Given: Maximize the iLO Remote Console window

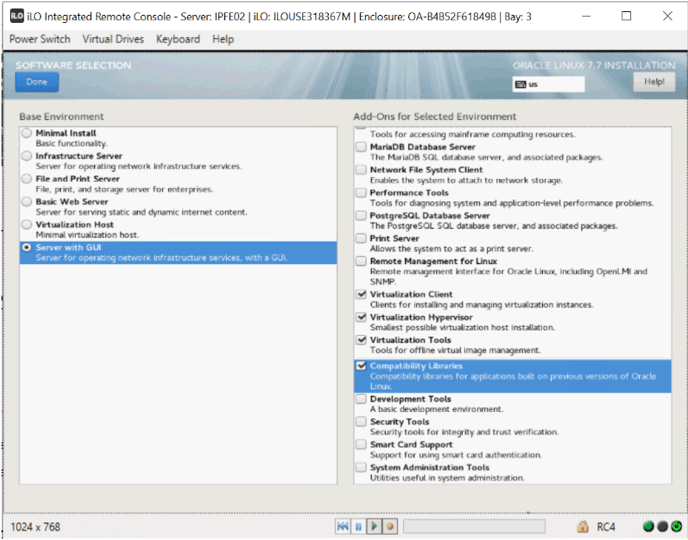Looking at the screenshot, I should (x=627, y=16).
